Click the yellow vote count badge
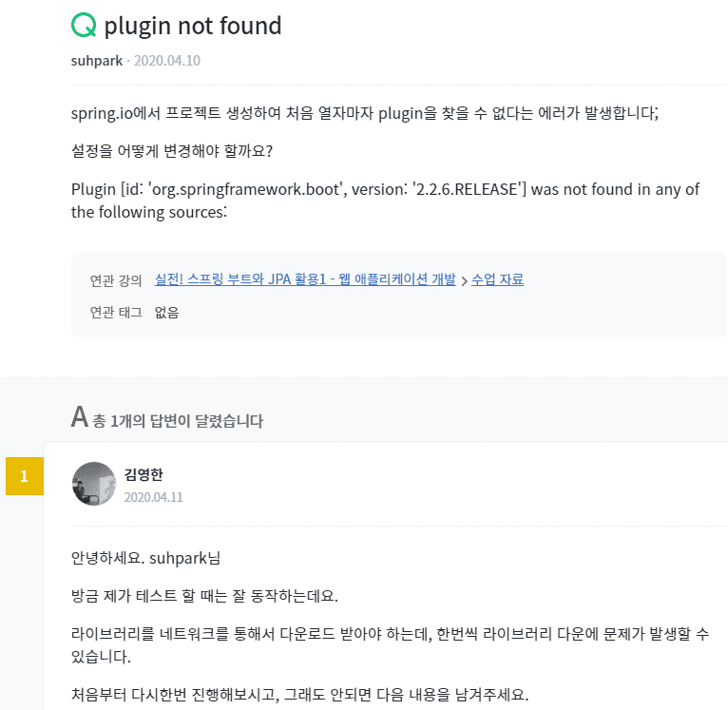 25,476
